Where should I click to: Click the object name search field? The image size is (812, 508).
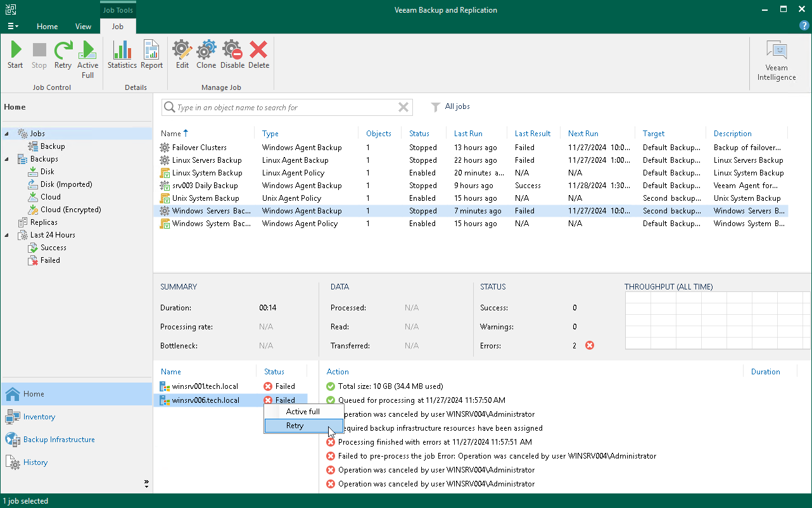[x=286, y=107]
